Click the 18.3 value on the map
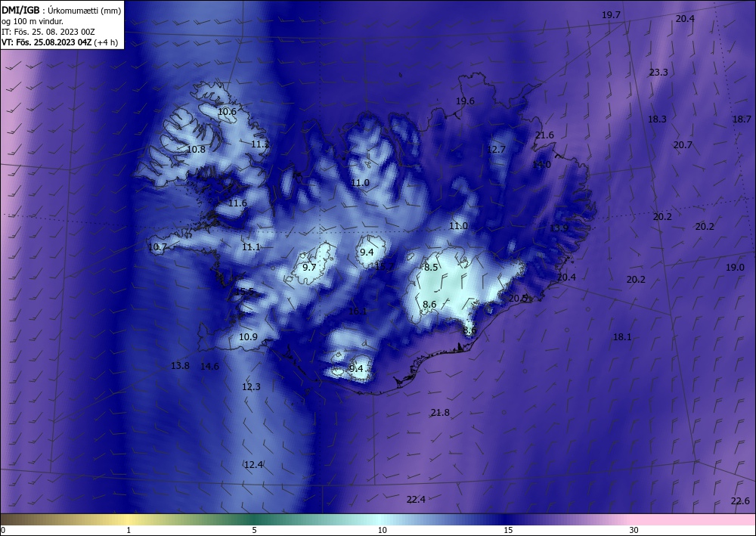 click(657, 119)
